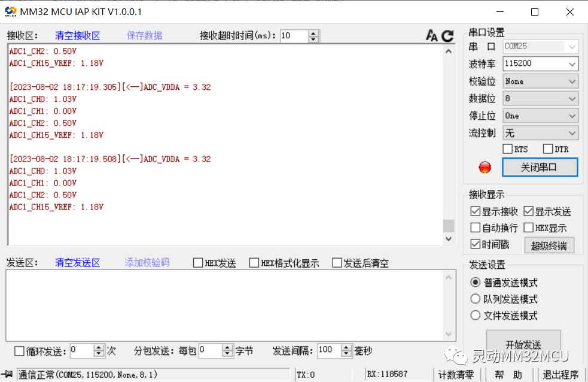Disable 时间戳 timestamp checkbox
This screenshot has width=588, height=382.
point(475,244)
